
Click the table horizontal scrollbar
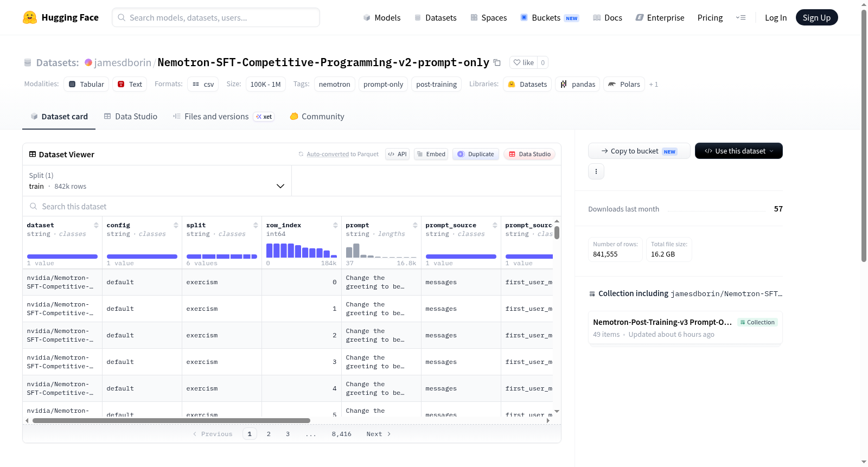[x=171, y=420]
